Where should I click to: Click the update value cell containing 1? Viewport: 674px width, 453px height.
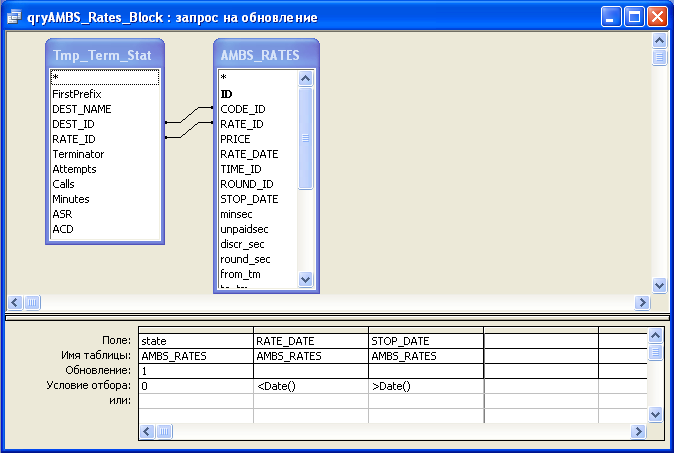196,371
